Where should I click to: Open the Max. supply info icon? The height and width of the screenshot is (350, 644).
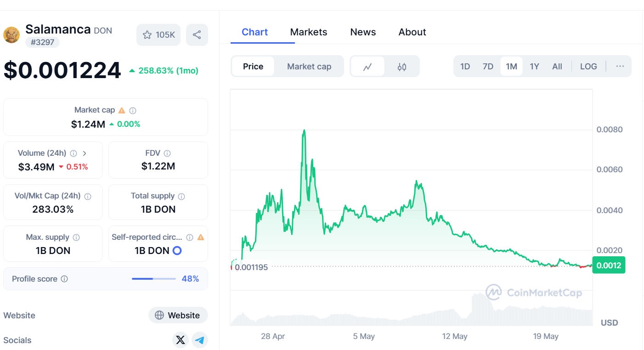pyautogui.click(x=76, y=237)
